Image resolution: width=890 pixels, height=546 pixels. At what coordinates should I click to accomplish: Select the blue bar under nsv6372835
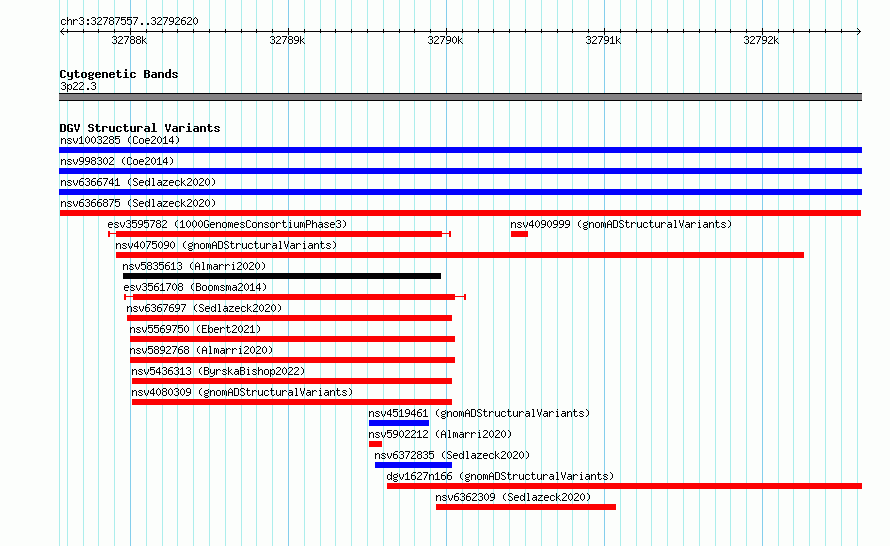[413, 465]
